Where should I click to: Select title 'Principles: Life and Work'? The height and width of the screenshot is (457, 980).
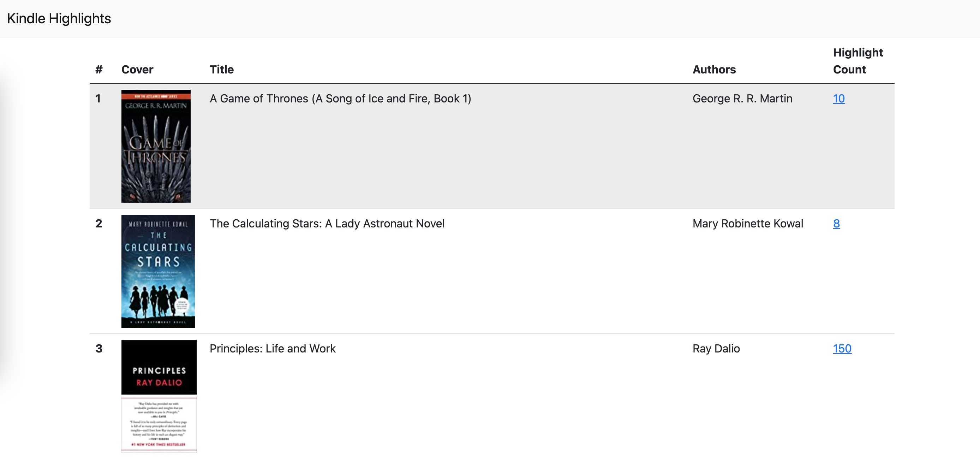tap(273, 349)
